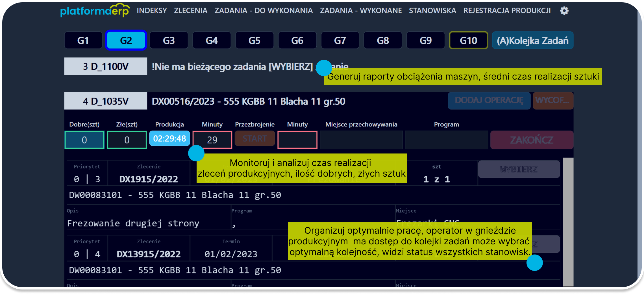
Task: Open the (A)Kolejka Zadań queue
Action: tap(532, 40)
